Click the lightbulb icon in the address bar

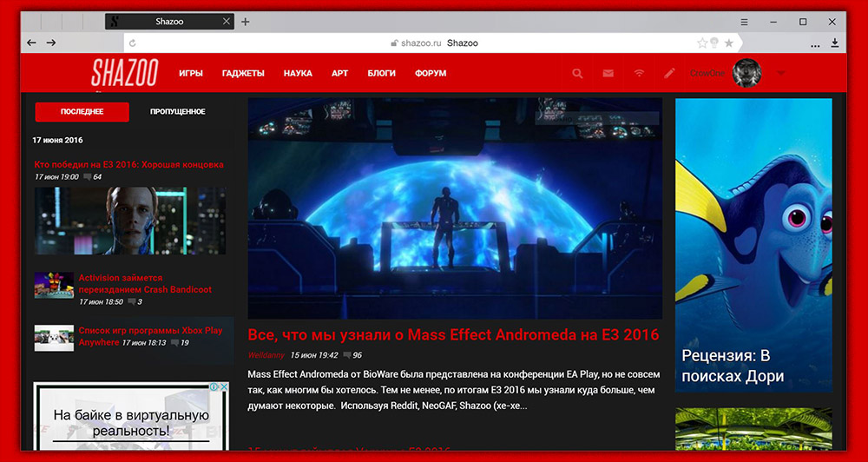tap(714, 43)
